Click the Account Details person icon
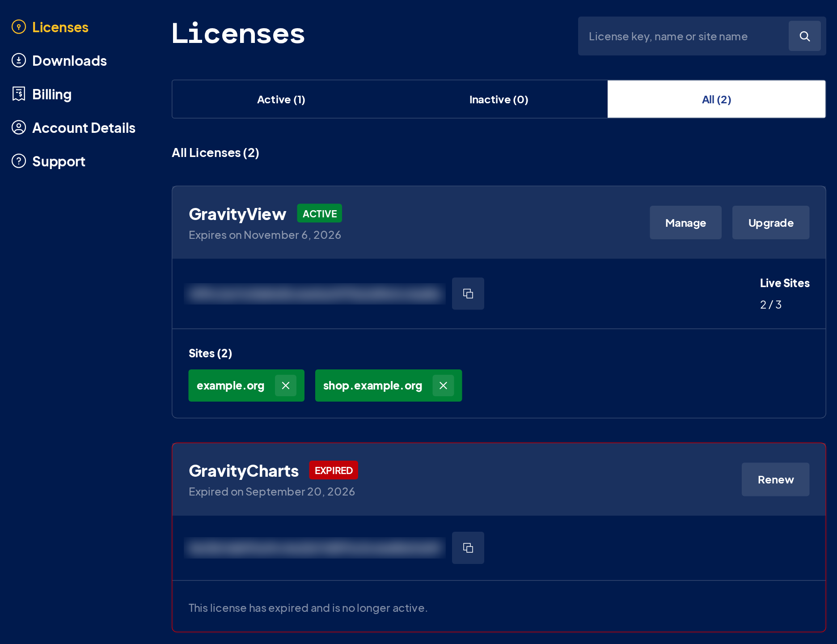This screenshot has height=644, width=837. (x=18, y=127)
